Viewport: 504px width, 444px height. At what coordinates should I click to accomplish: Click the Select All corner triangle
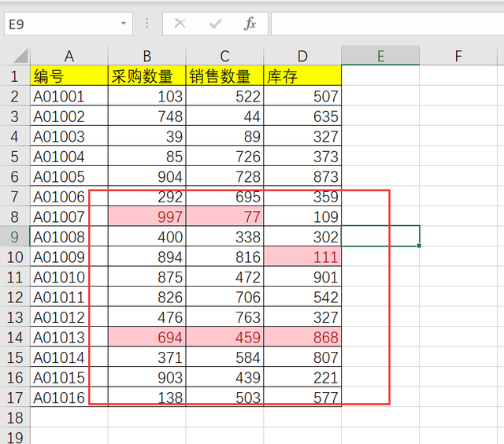click(x=20, y=56)
